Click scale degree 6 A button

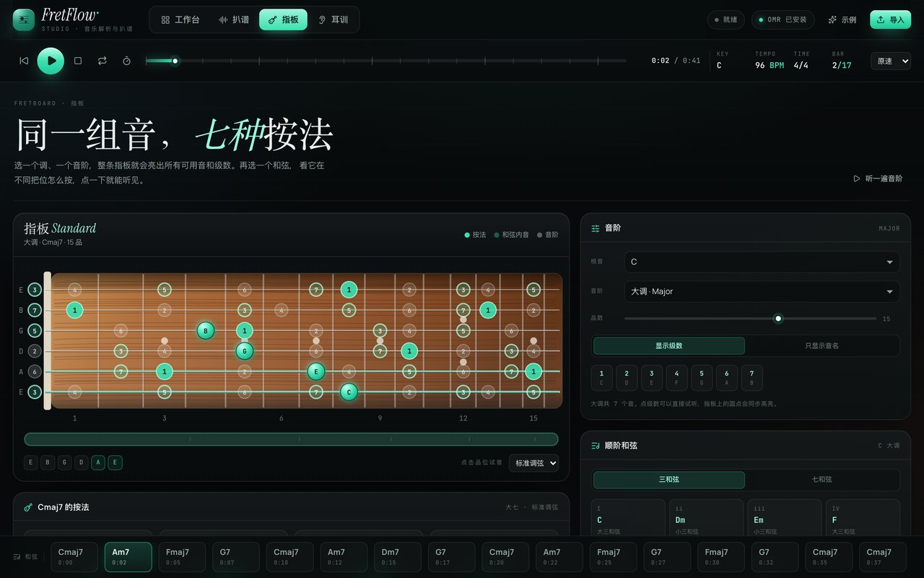pyautogui.click(x=726, y=378)
